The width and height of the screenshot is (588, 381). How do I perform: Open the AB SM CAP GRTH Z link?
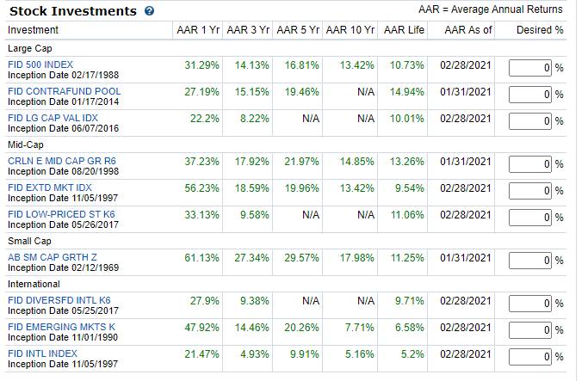(x=53, y=257)
